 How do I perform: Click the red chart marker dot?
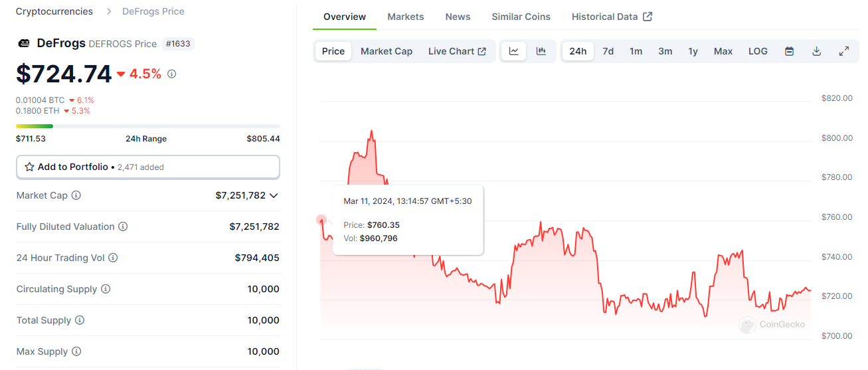(321, 220)
